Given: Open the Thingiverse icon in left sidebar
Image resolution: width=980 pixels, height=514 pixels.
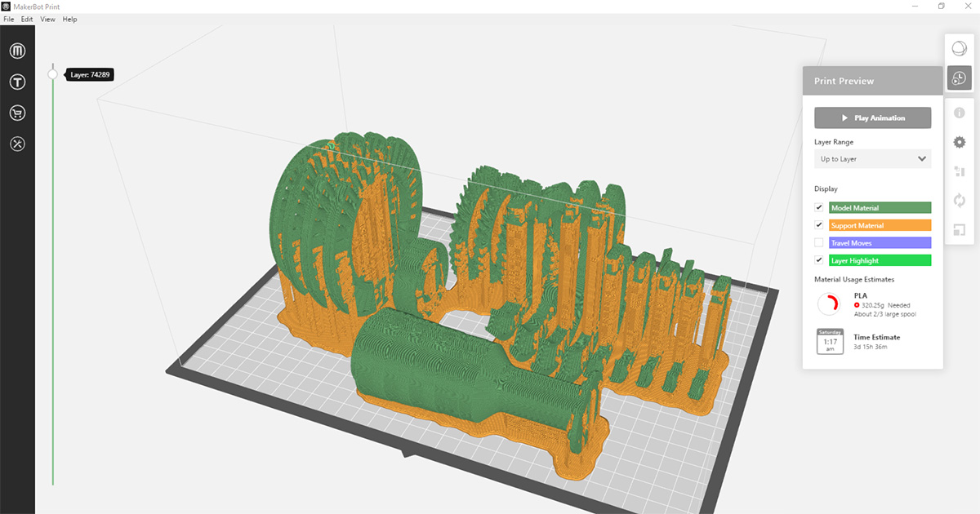Looking at the screenshot, I should click(x=17, y=82).
